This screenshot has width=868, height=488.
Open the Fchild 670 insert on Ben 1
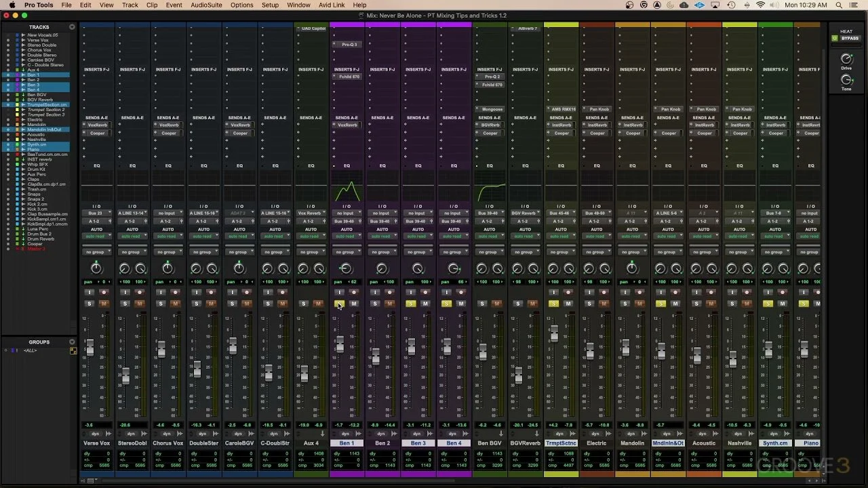349,77
